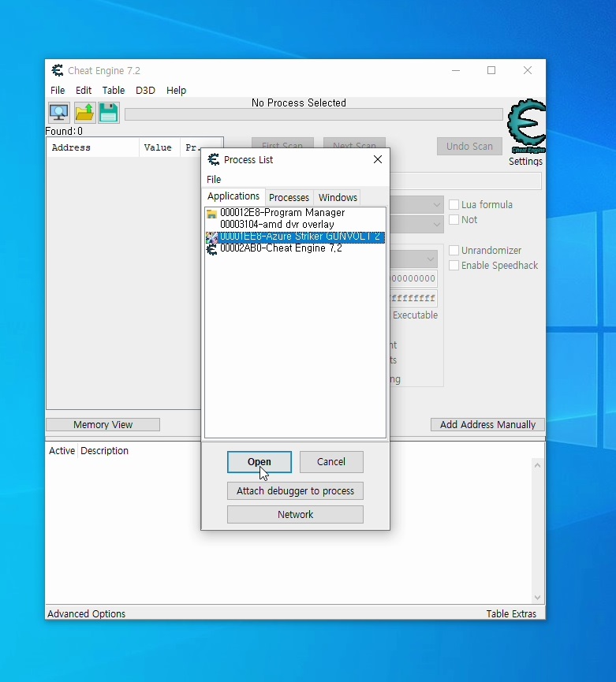Tick the Unrandomizer checkbox
This screenshot has width=616, height=682.
454,251
